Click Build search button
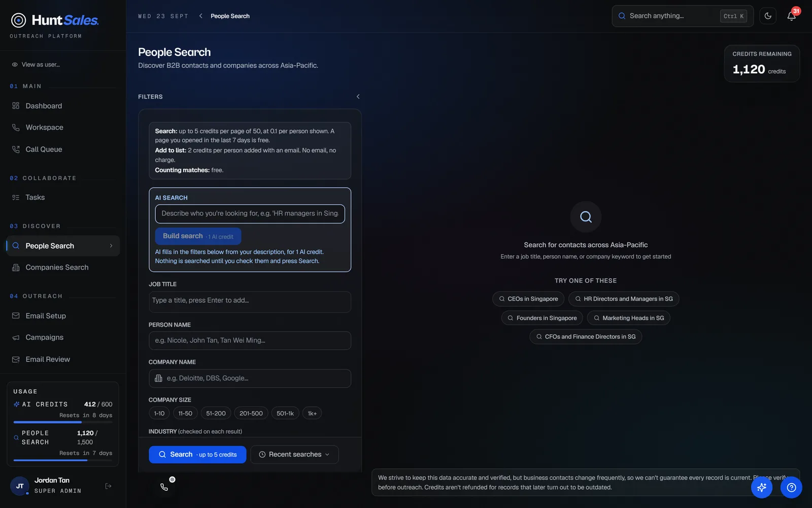Screen dimensions: 812x508 pyautogui.click(x=198, y=236)
